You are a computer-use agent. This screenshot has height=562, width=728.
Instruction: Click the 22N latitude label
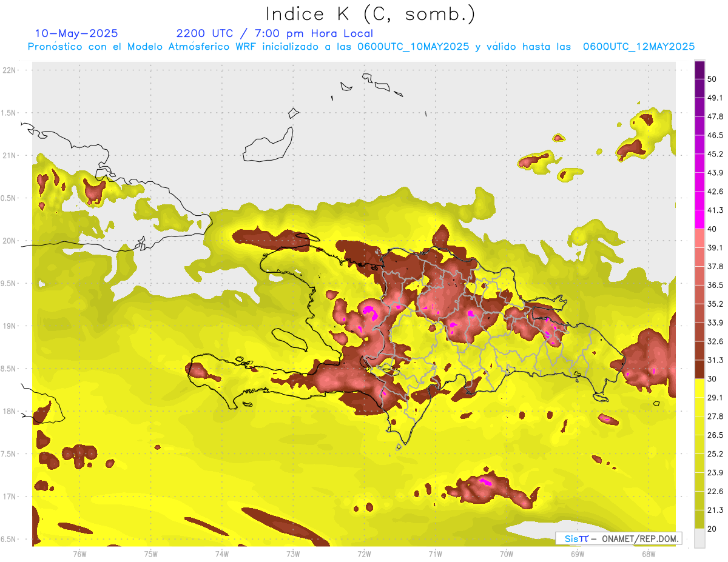coord(10,70)
